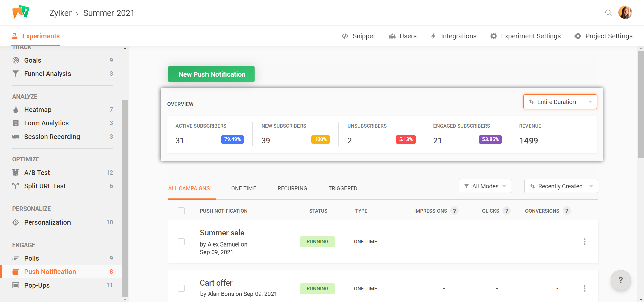
Task: Select the Cart offer campaign checkbox
Action: pos(181,288)
